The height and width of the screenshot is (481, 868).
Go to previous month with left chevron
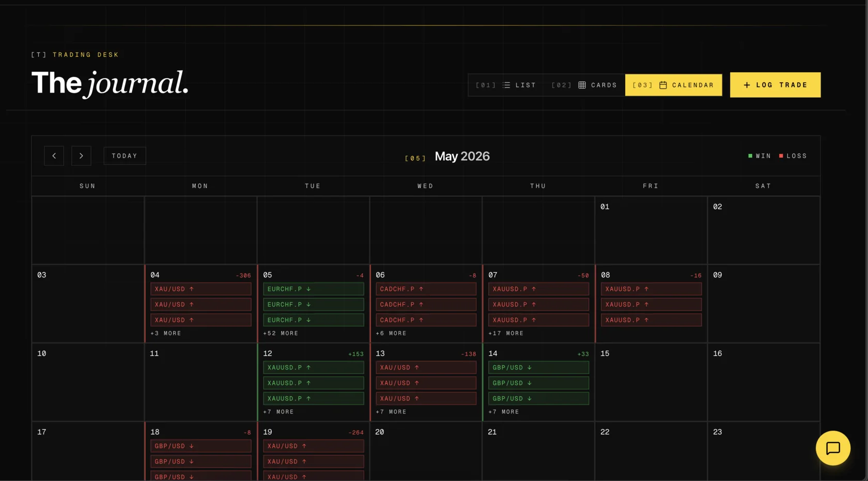54,156
